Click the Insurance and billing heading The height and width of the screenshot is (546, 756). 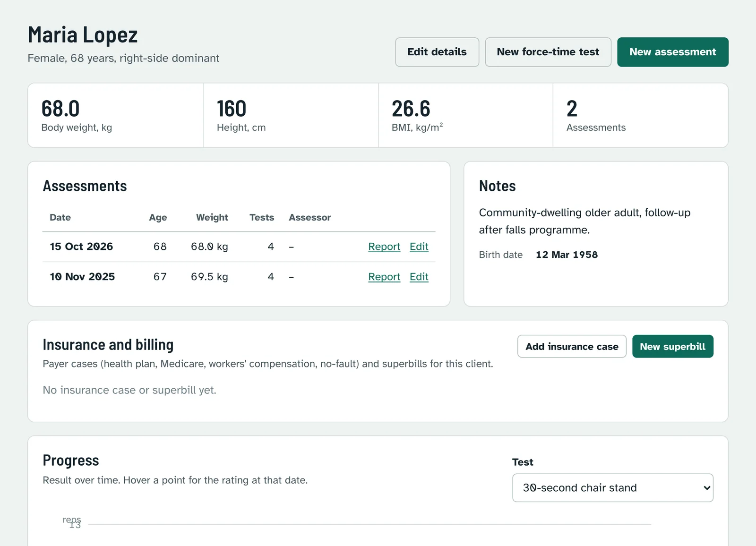pos(108,345)
